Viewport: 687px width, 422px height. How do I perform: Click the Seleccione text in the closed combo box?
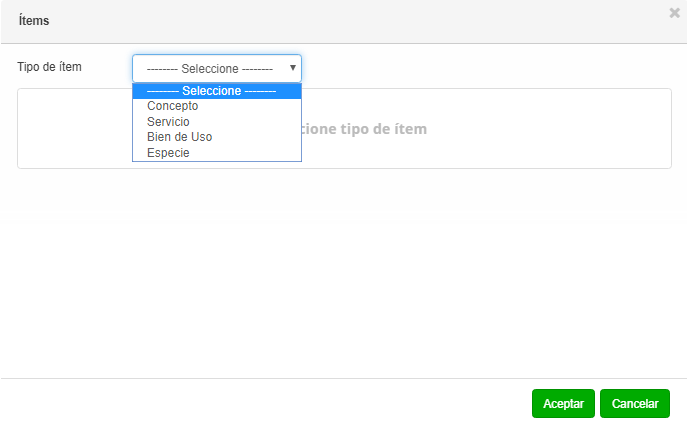pos(210,68)
